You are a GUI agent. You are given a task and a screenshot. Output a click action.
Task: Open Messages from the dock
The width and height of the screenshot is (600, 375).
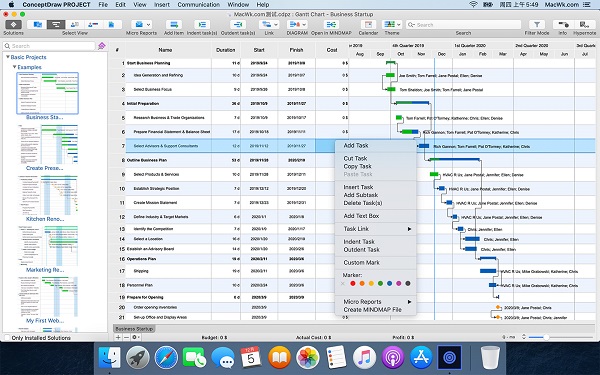223,357
